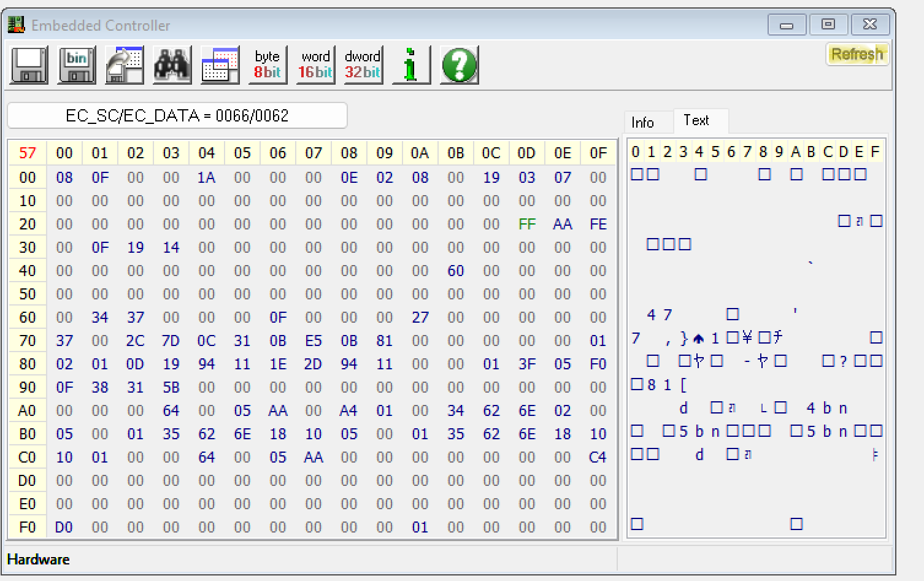Click cell 3F in row 80

tap(527, 364)
